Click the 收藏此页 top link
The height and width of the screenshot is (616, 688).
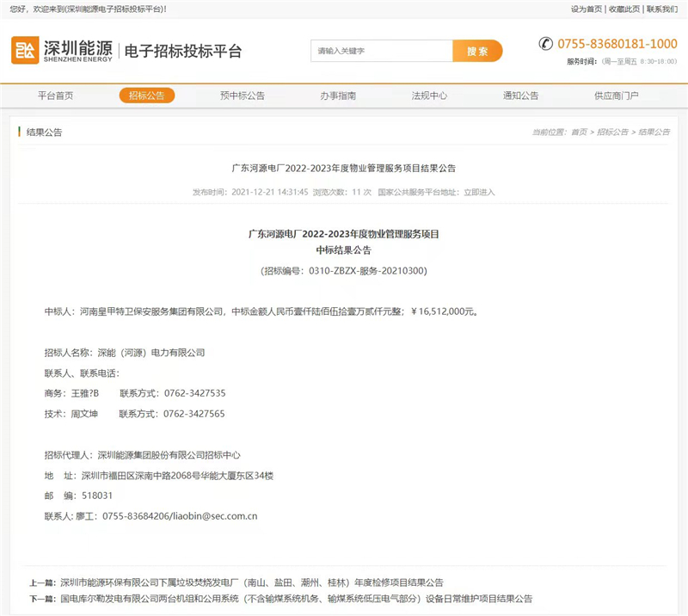pyautogui.click(x=624, y=9)
